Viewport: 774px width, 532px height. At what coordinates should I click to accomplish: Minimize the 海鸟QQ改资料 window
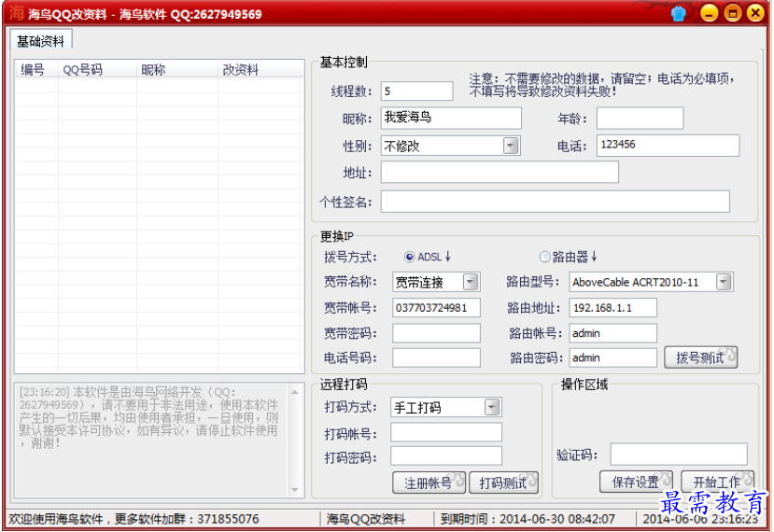pos(709,13)
